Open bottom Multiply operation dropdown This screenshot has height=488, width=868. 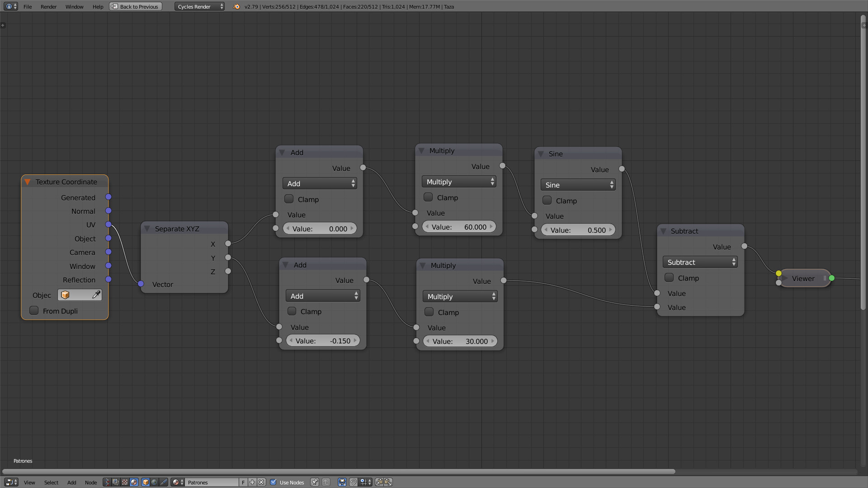point(460,296)
